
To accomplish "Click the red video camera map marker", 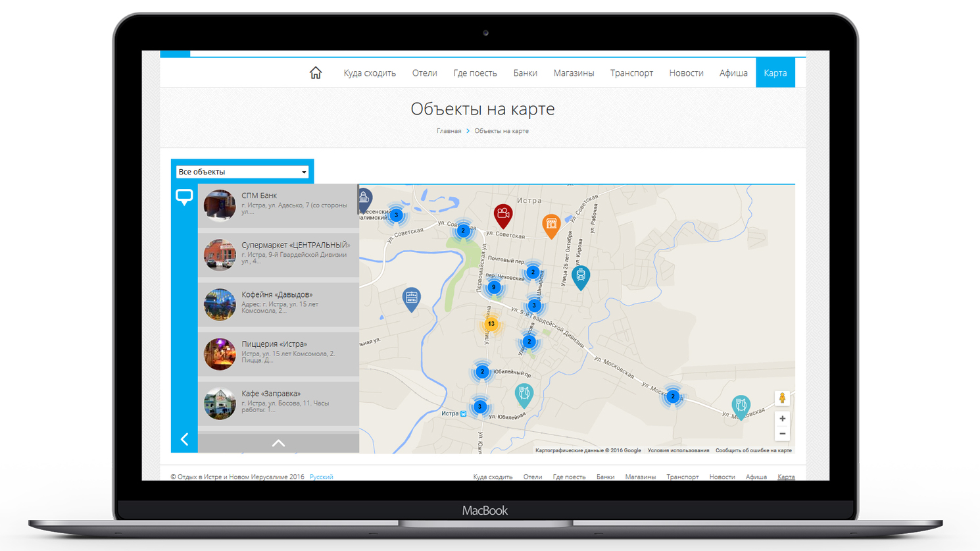I will coord(503,216).
